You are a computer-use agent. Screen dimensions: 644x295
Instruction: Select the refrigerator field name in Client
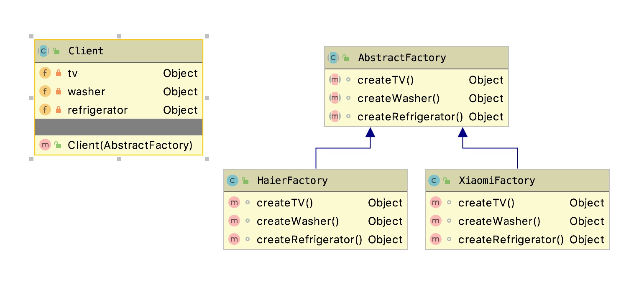[x=98, y=110]
